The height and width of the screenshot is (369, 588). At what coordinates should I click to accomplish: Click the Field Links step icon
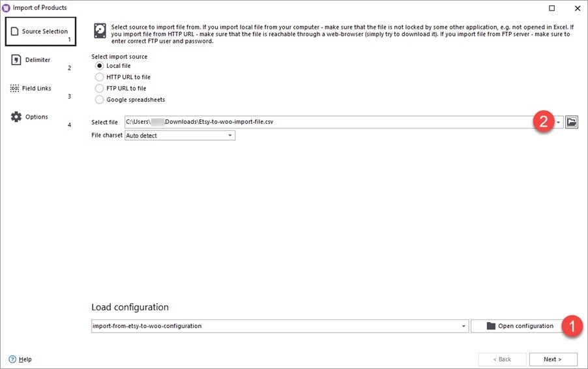[16, 89]
